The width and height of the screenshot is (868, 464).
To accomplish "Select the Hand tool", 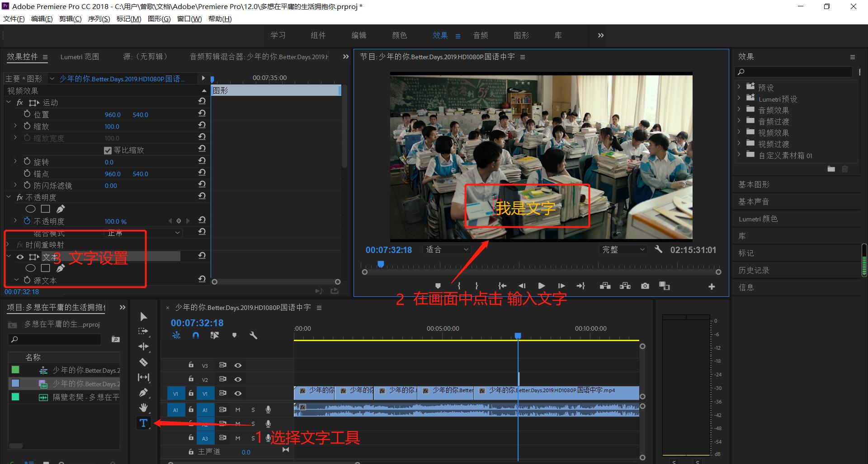I will pos(143,408).
